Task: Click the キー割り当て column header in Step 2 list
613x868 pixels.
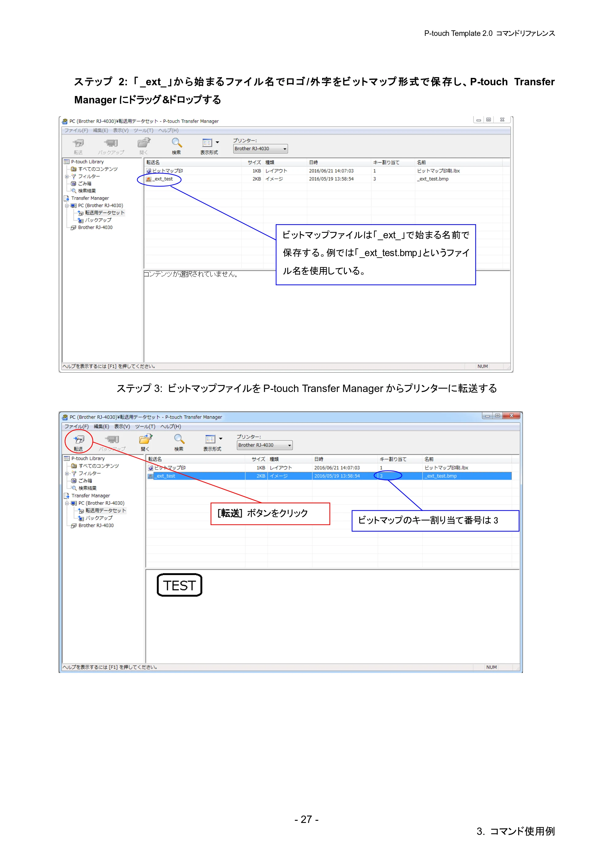Action: coord(393,163)
